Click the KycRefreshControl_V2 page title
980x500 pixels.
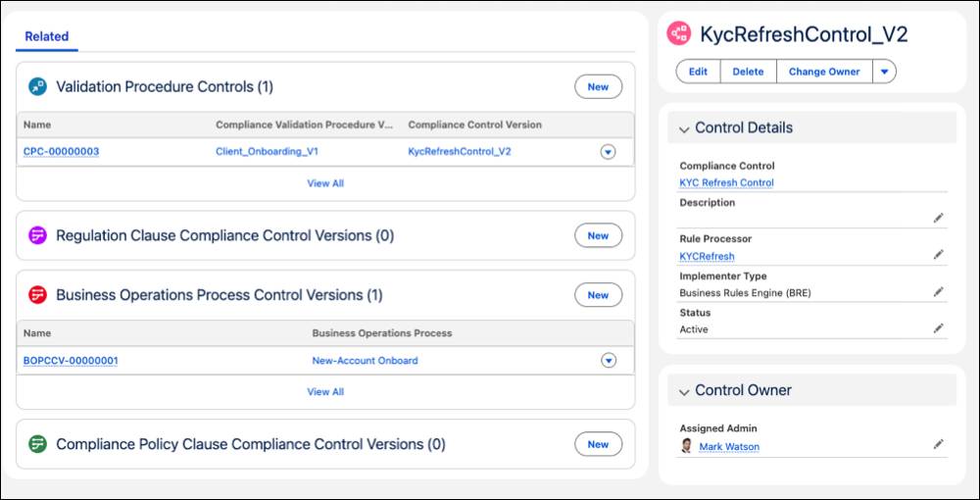pos(804,34)
